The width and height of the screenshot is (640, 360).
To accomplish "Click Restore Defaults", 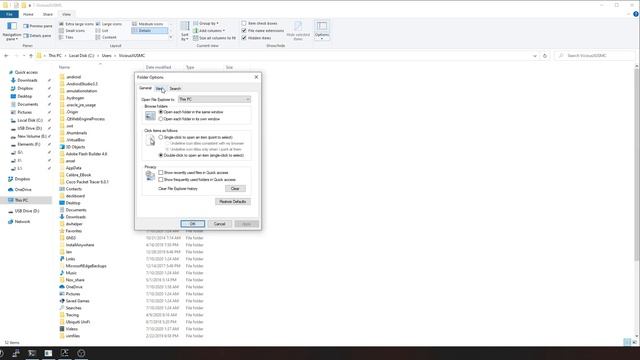I will pyautogui.click(x=233, y=202).
